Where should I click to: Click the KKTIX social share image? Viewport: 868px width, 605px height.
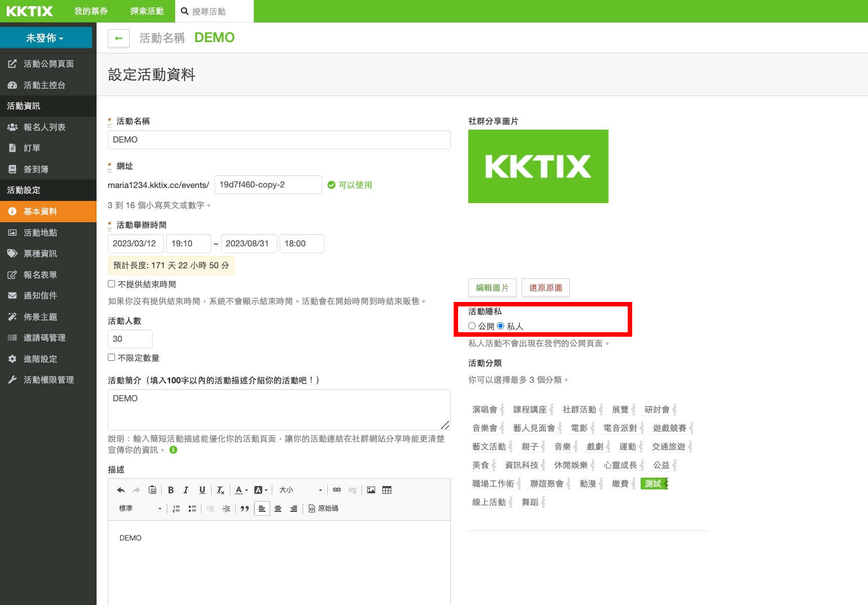[x=538, y=167]
